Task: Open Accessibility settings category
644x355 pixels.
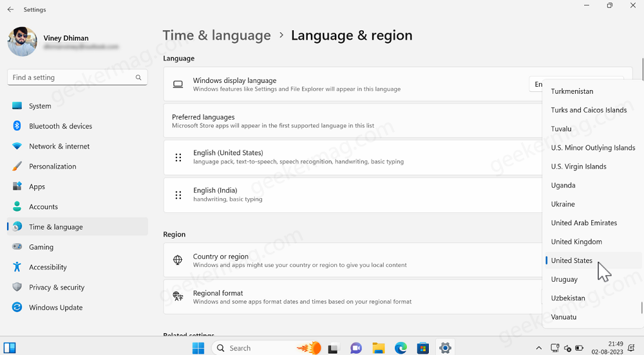Action: click(x=77, y=267)
